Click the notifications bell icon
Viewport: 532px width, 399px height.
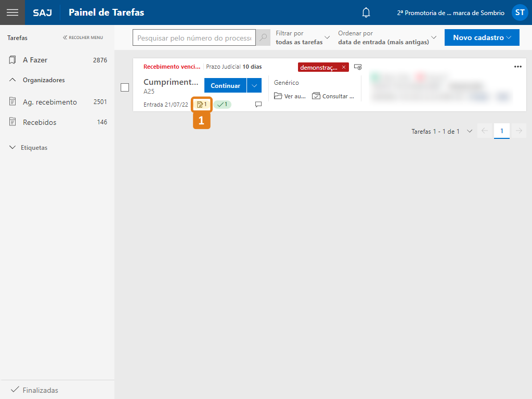366,12
